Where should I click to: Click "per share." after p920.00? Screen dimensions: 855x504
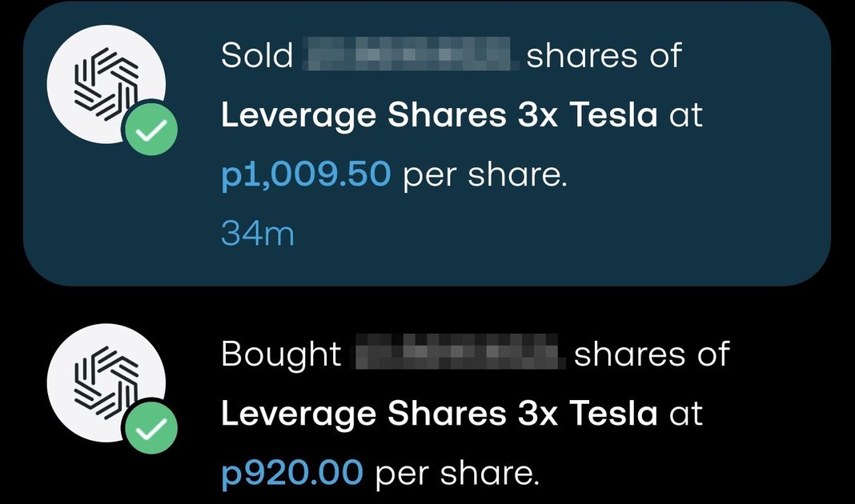point(457,474)
